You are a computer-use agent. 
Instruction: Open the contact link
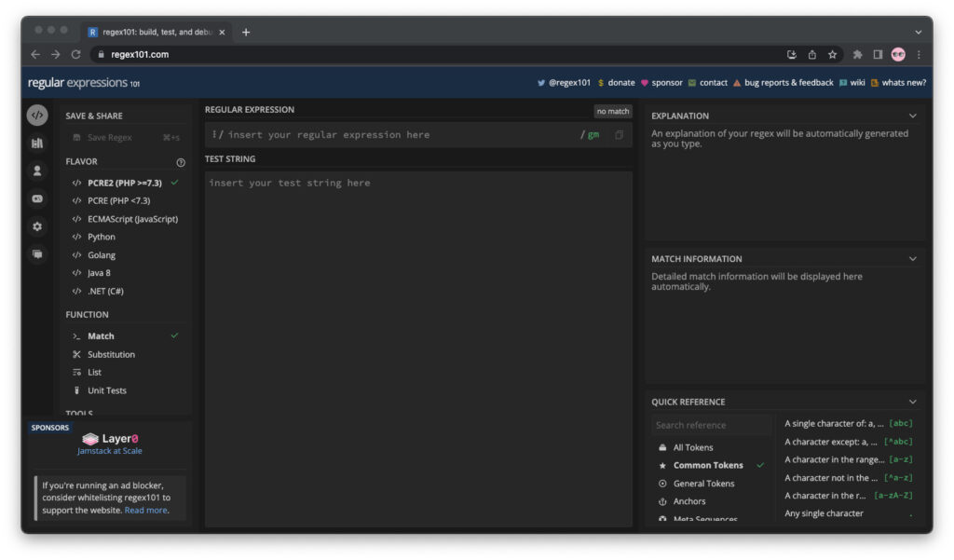(x=708, y=83)
